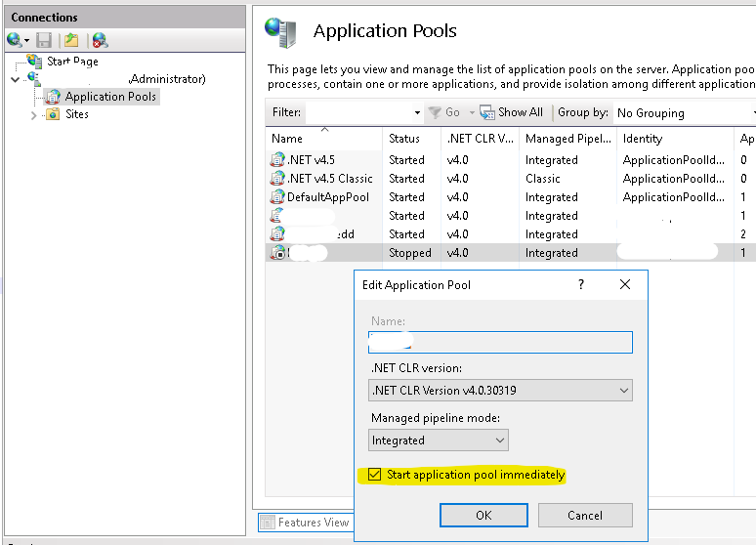Sort by the Name column header
756x545 pixels.
click(x=323, y=139)
